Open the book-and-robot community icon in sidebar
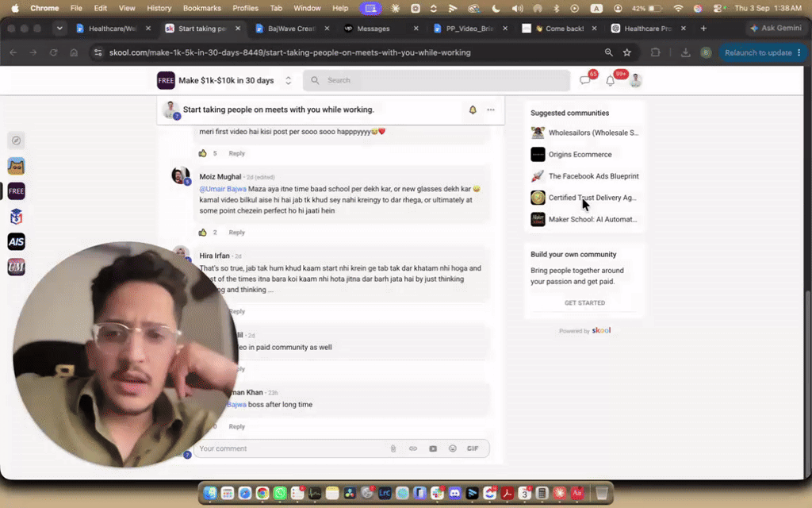This screenshot has width=812, height=508. (x=16, y=217)
